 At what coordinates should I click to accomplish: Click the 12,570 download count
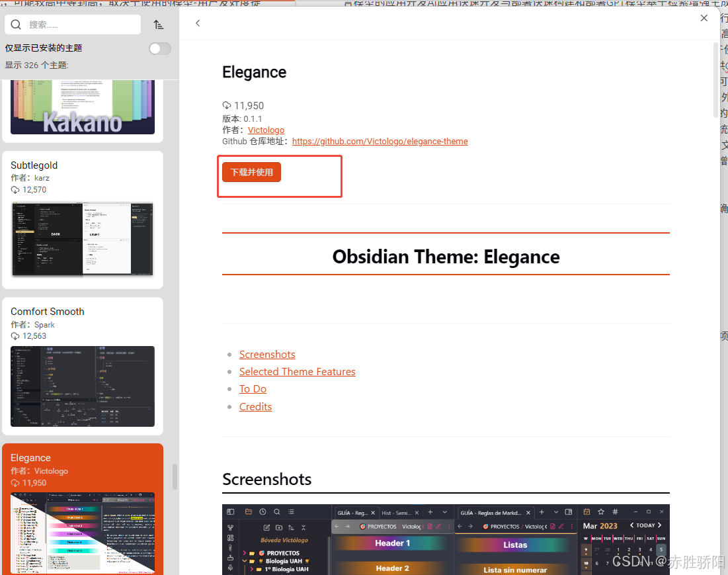point(34,190)
